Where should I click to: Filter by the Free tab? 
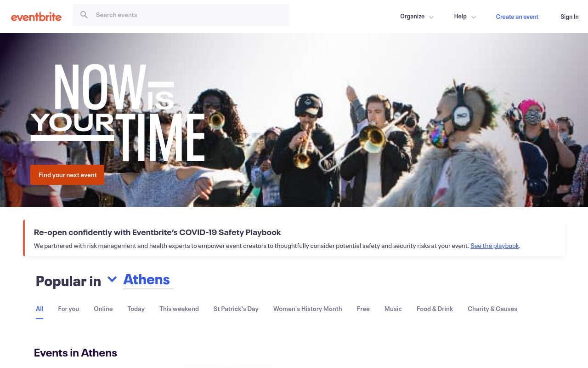tap(363, 309)
